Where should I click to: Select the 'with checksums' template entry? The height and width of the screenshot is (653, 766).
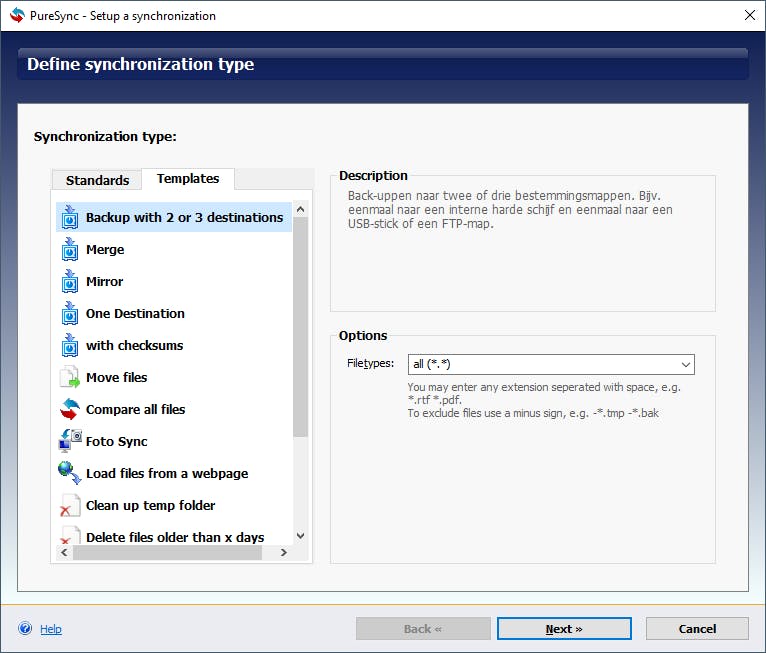[x=174, y=345]
